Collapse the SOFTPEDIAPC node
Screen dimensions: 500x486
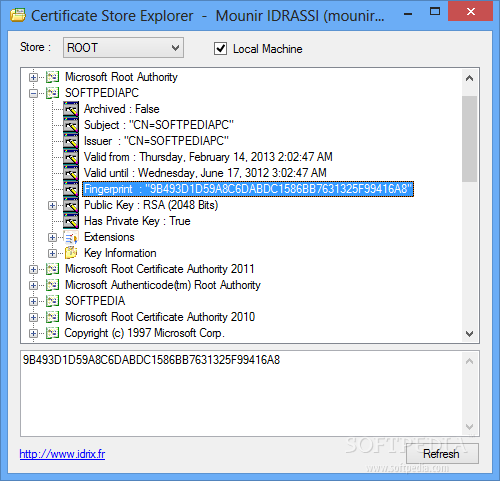tap(33, 93)
